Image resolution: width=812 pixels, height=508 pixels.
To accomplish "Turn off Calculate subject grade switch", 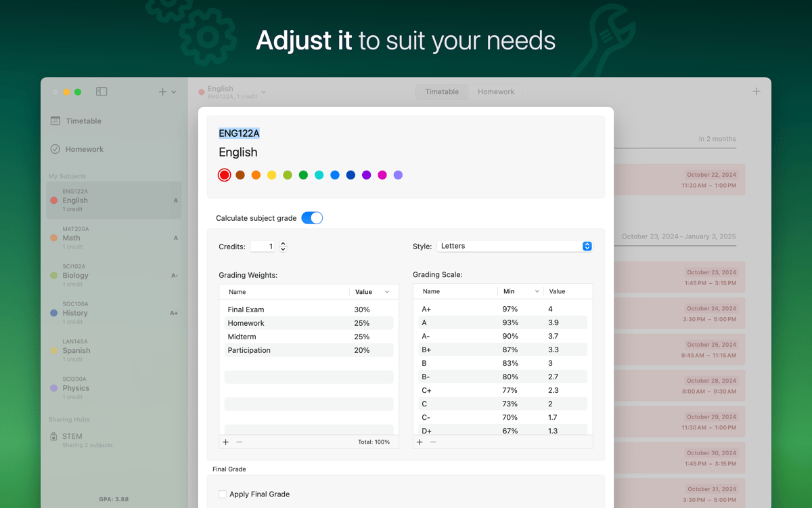I will (x=312, y=217).
